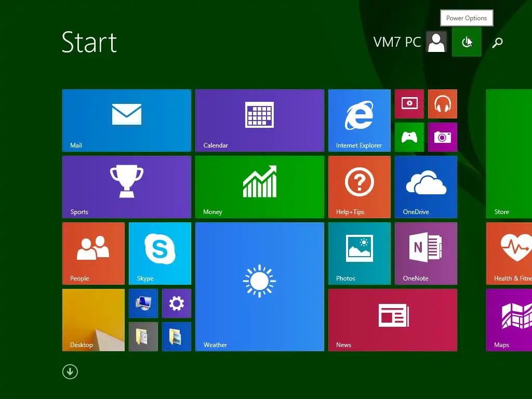Screen dimensions: 532x399
Task: Open the OneDrive tile
Action: 426,187
